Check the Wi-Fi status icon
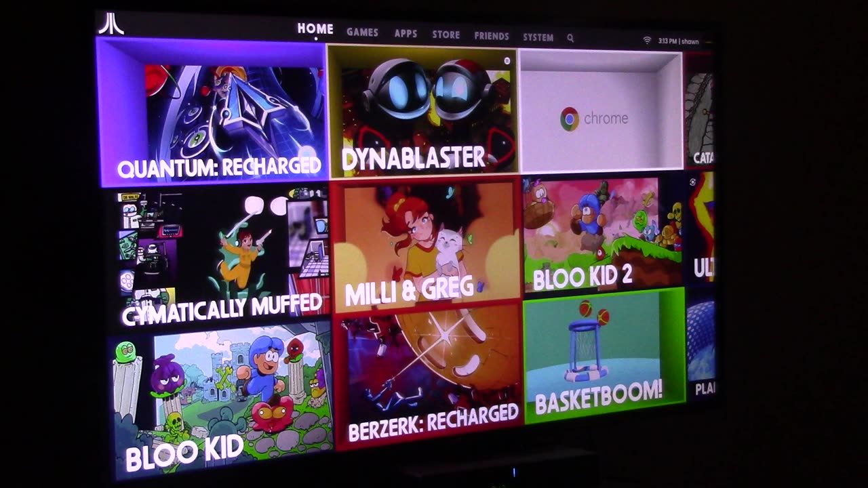 [x=647, y=41]
